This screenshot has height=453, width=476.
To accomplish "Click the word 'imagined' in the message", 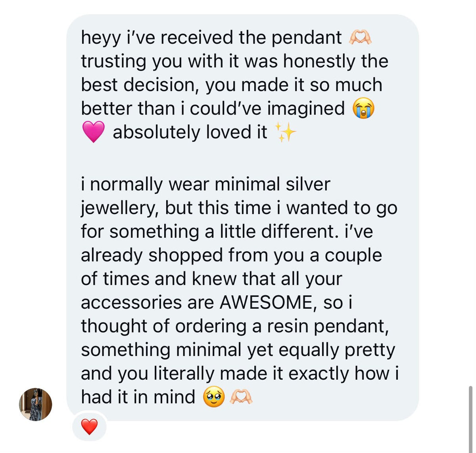I will [x=306, y=109].
